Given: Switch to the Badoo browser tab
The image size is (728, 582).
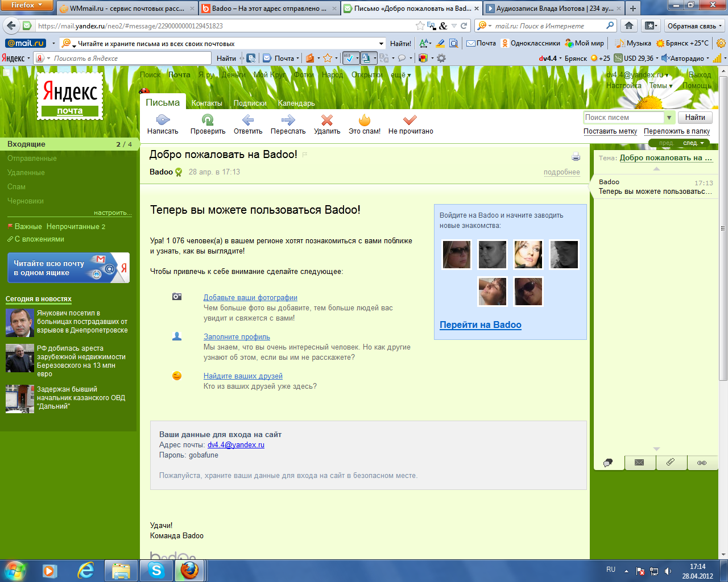Looking at the screenshot, I should [x=269, y=9].
